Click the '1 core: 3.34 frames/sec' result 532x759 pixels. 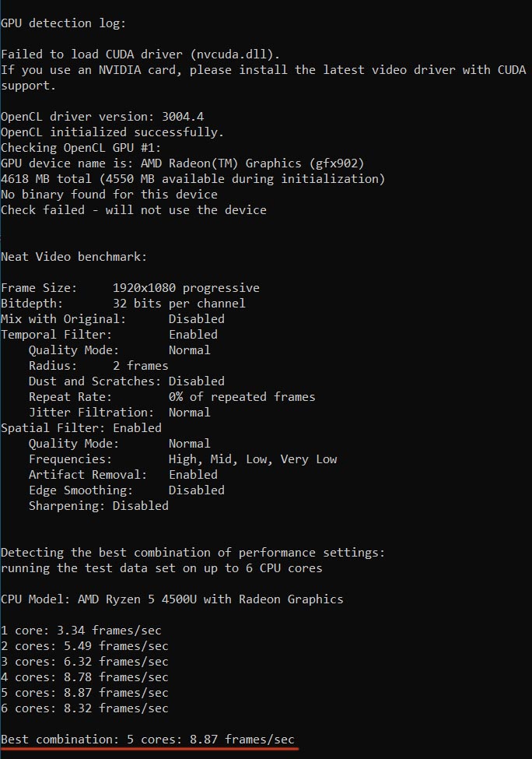[x=81, y=631]
